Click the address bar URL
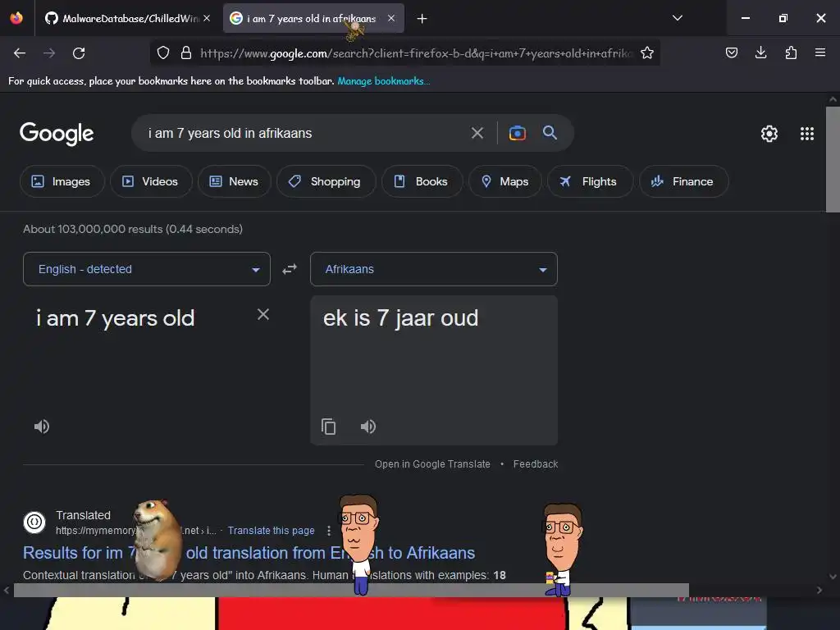 click(416, 53)
